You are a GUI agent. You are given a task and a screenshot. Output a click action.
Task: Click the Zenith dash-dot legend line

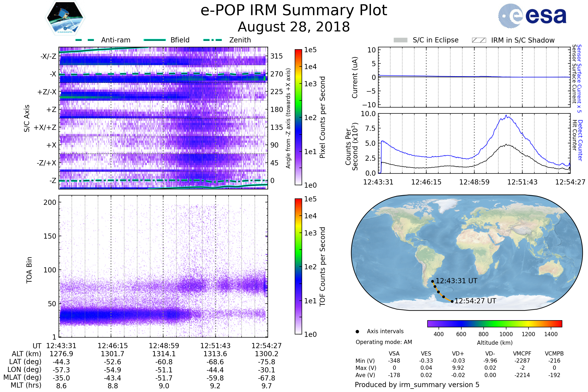click(x=213, y=40)
